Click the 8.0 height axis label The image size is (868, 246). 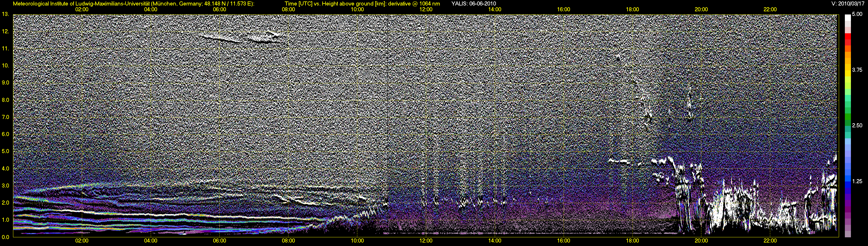pos(5,100)
